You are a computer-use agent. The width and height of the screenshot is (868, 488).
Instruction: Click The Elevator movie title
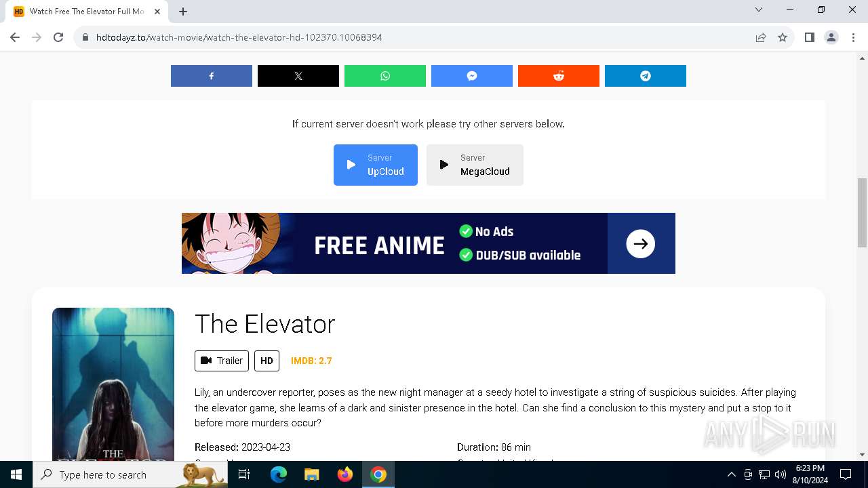tap(265, 324)
